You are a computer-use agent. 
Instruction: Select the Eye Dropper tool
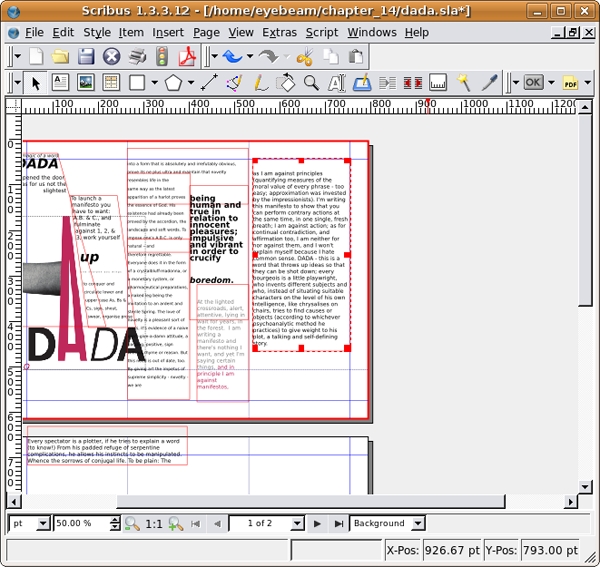[x=489, y=82]
